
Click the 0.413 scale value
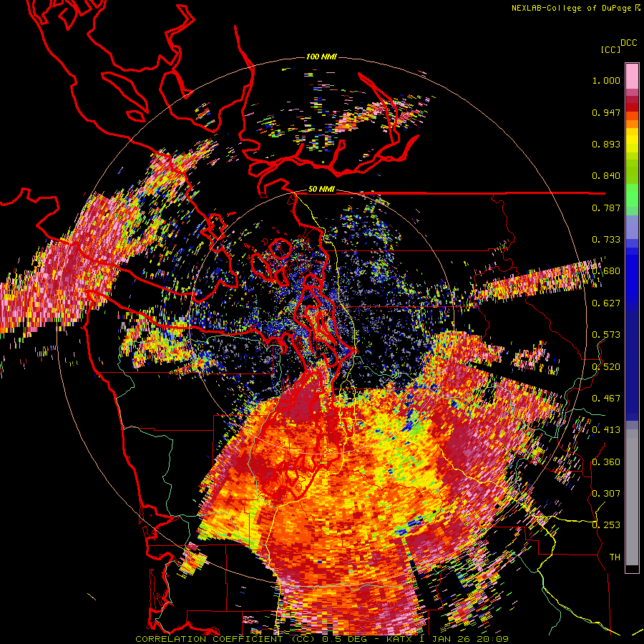click(x=606, y=430)
